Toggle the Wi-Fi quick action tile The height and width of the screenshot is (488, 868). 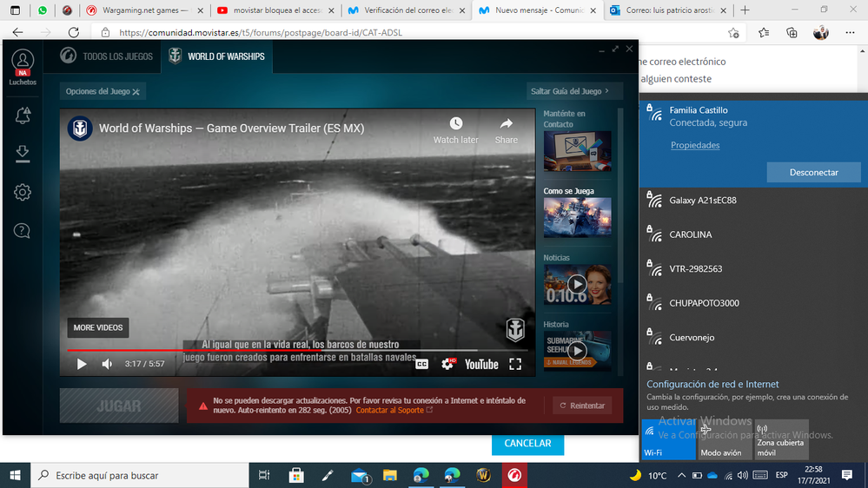668,439
